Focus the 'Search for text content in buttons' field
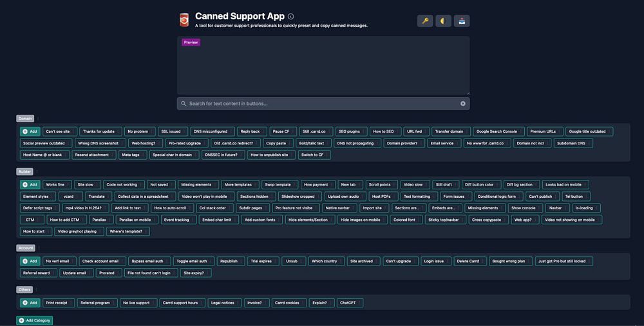Image resolution: width=644 pixels, height=326 pixels. point(323,104)
